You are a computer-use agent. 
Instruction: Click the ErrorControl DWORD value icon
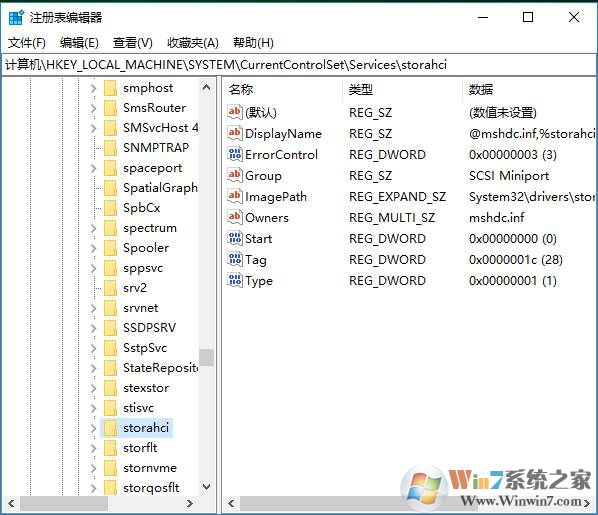tap(235, 154)
